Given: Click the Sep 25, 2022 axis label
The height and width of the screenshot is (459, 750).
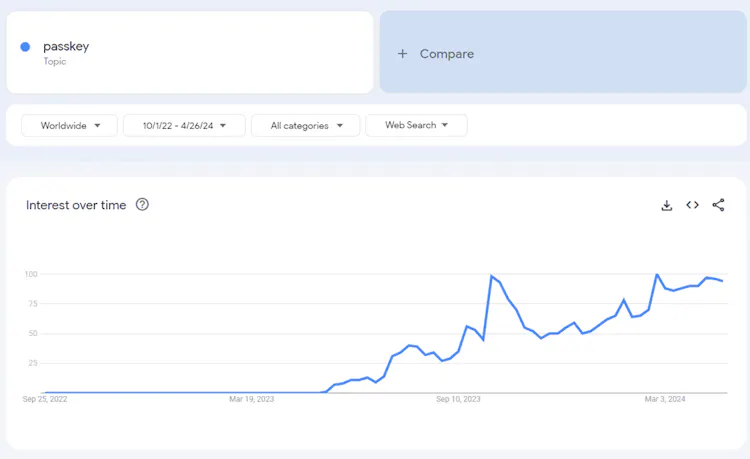Looking at the screenshot, I should [x=45, y=399].
